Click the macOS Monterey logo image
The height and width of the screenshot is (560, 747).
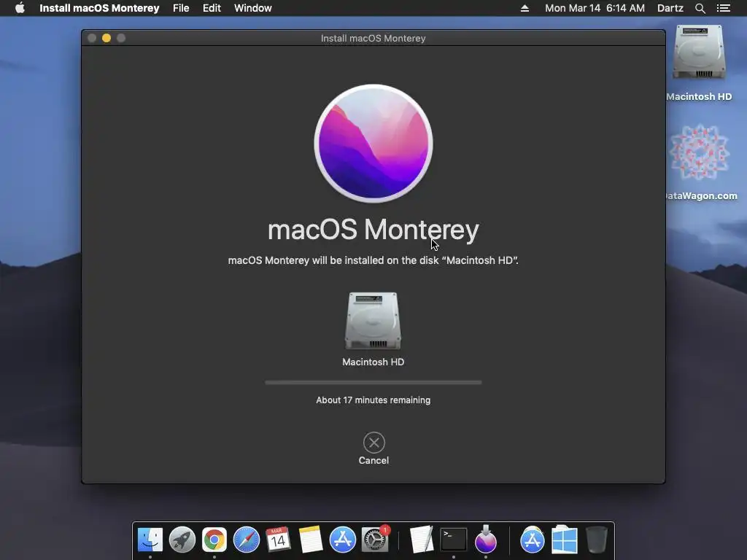[x=373, y=144]
